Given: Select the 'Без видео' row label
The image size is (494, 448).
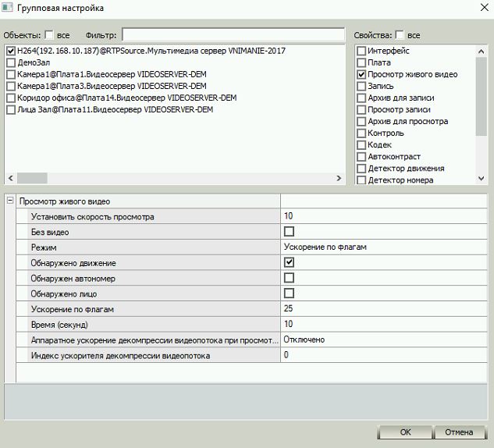Looking at the screenshot, I should click(50, 232).
